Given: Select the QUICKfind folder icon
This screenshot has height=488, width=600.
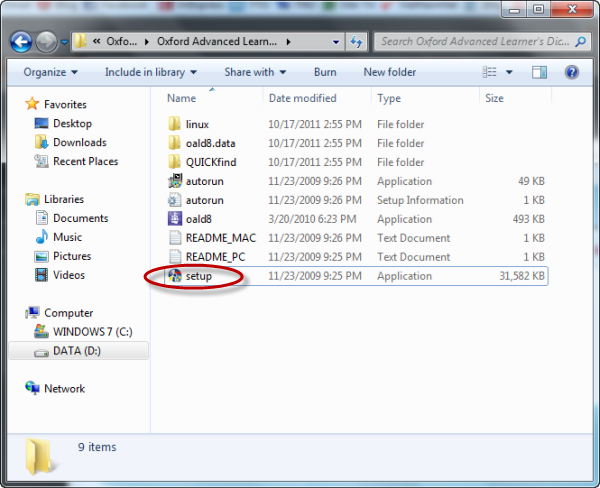Looking at the screenshot, I should (174, 162).
